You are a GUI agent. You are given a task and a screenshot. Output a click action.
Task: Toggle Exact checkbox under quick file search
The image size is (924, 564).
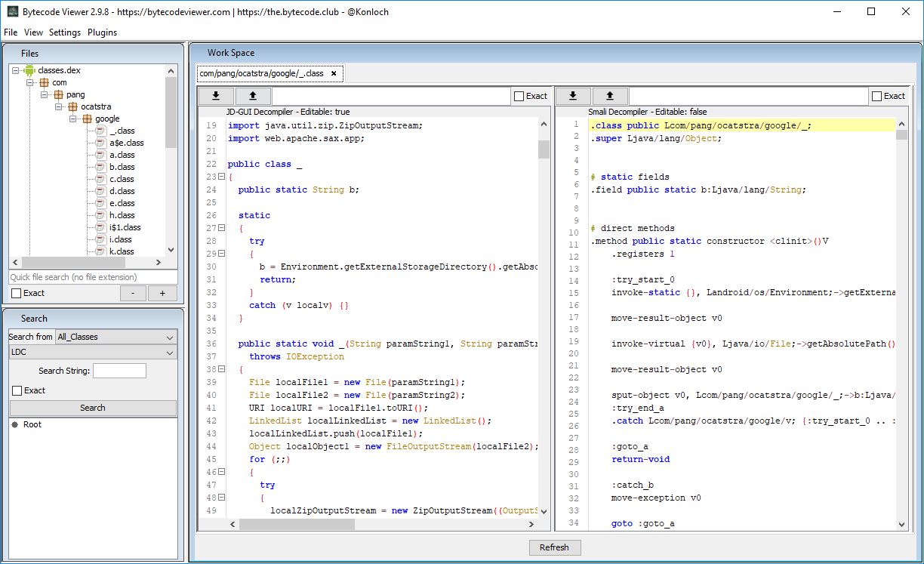point(17,293)
